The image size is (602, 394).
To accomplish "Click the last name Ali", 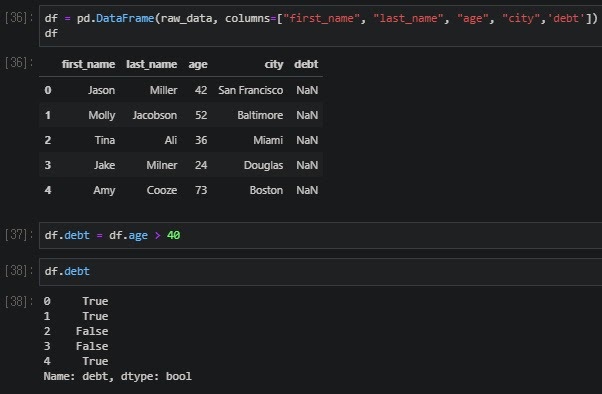I will 171,140.
